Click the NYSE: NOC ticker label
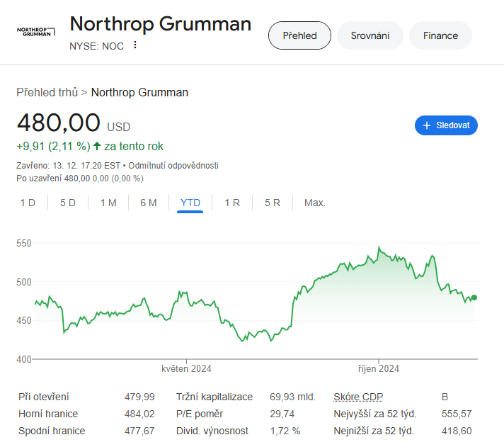This screenshot has height=447, width=504. pyautogui.click(x=96, y=46)
